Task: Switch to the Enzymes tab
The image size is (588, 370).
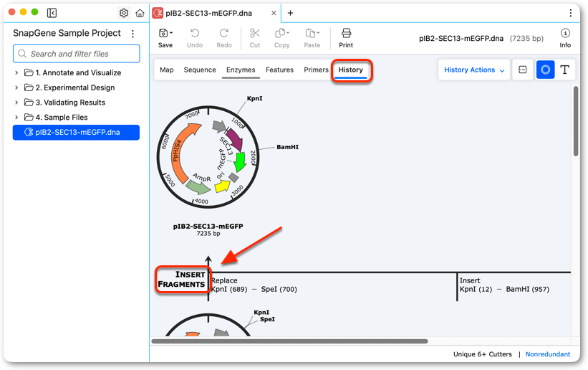Action: tap(241, 70)
